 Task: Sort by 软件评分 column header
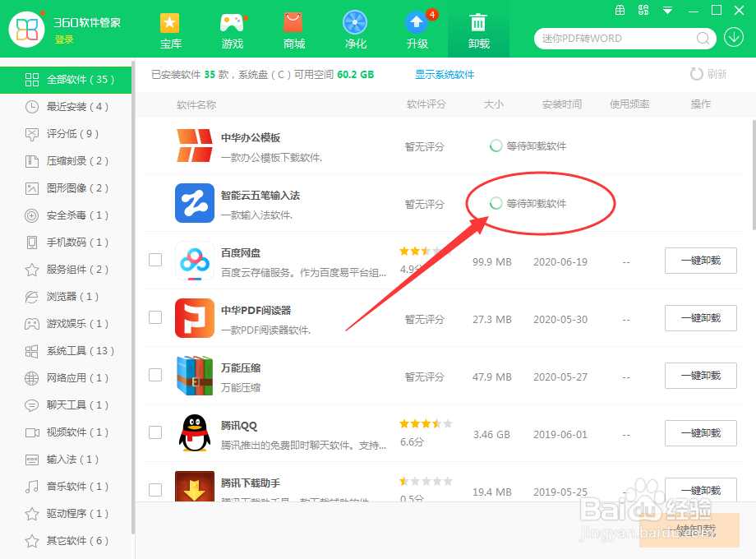tap(426, 104)
